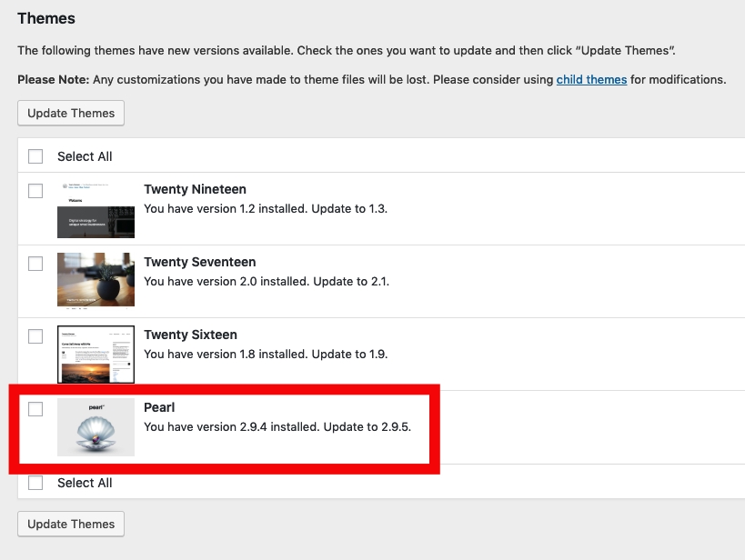Click the Pearl theme name

pyautogui.click(x=159, y=407)
